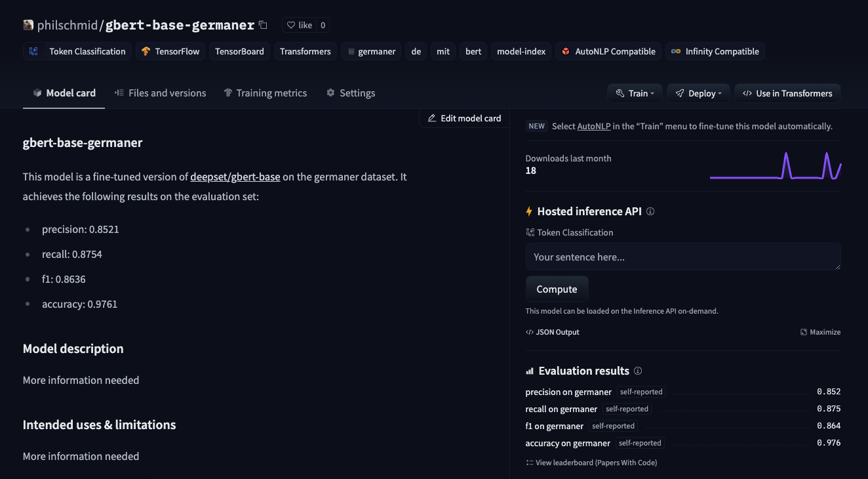Open the Token Classification tag
Screen dimensions: 868x479
pyautogui.click(x=77, y=51)
